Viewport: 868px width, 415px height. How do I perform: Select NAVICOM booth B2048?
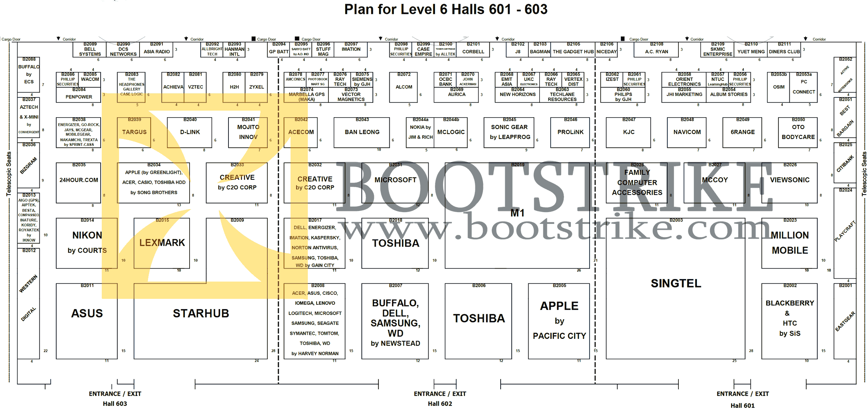point(687,132)
